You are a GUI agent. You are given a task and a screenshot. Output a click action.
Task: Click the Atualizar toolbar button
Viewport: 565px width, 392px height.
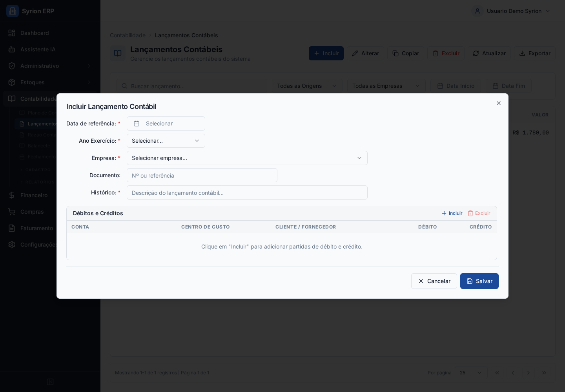point(489,53)
